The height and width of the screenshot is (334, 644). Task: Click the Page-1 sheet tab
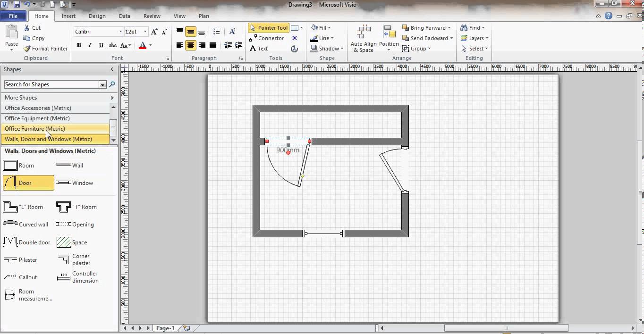click(165, 328)
